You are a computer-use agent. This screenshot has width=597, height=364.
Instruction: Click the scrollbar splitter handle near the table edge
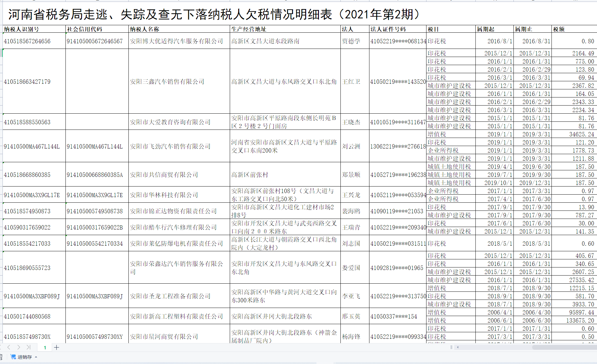pos(451,347)
